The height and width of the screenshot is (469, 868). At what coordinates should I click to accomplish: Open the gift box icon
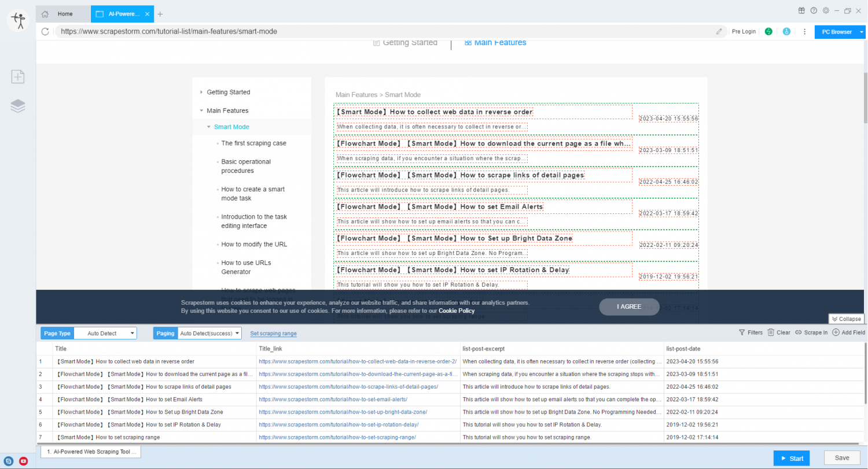[801, 10]
